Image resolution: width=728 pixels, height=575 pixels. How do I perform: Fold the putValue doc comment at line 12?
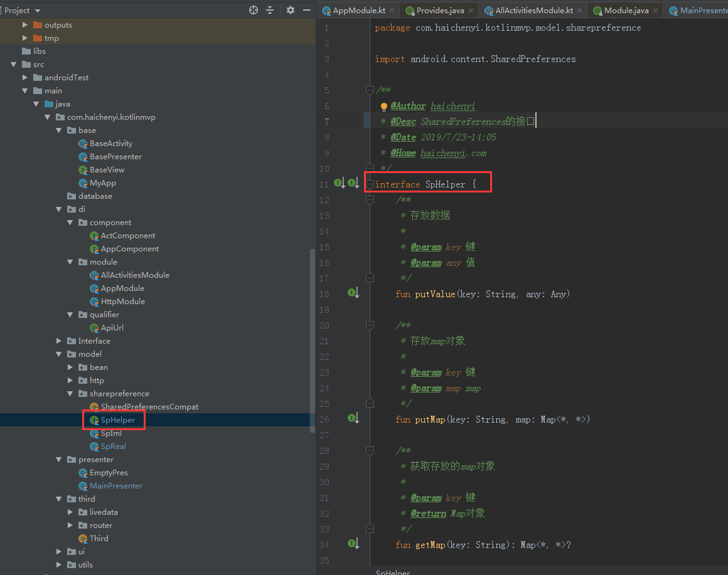tap(370, 200)
